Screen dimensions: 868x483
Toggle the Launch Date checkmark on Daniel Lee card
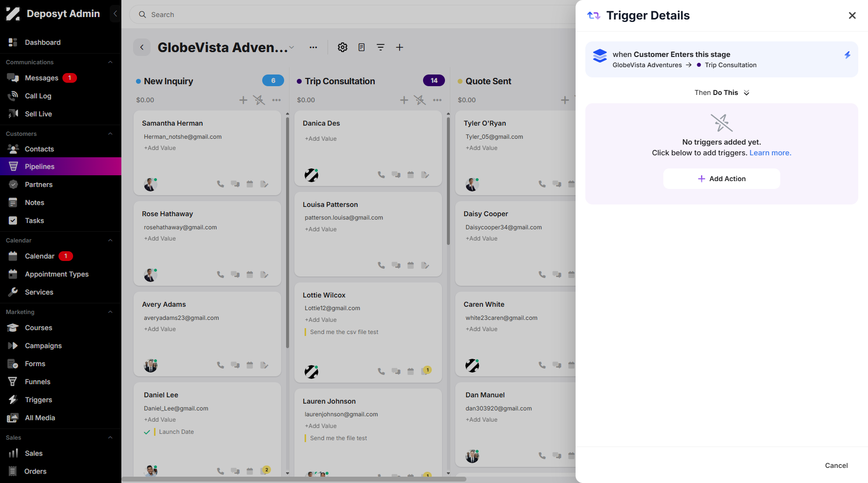[x=147, y=432]
